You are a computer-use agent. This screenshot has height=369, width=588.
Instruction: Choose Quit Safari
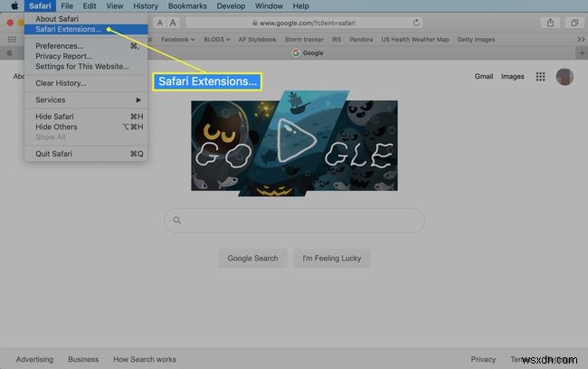click(86, 154)
